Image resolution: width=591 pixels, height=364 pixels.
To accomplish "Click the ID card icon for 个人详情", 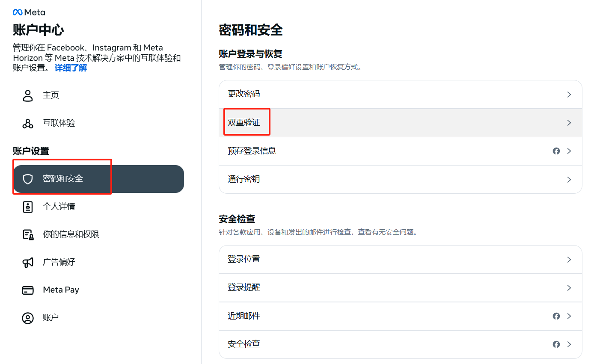I will point(28,207).
